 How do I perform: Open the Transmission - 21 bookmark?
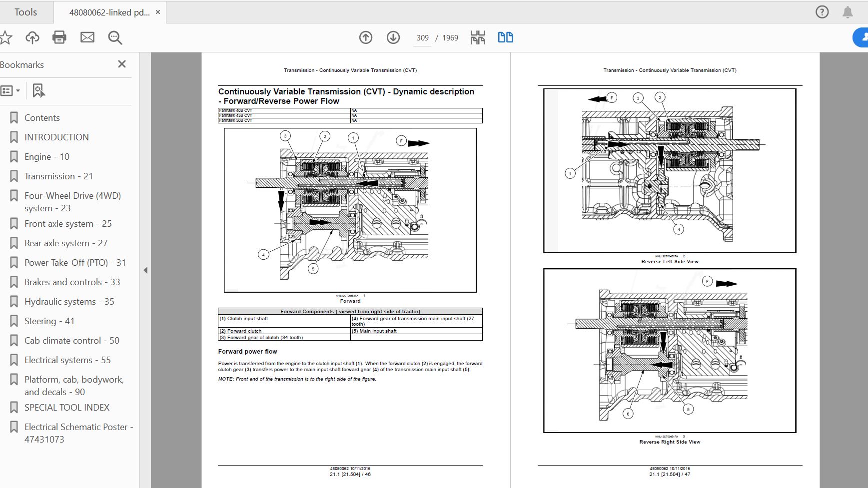[58, 176]
